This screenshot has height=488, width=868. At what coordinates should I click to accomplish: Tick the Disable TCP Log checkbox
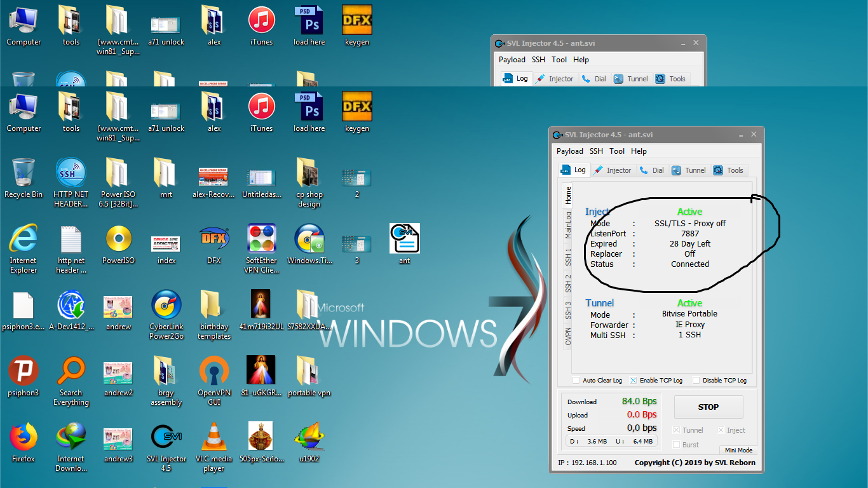coord(696,380)
